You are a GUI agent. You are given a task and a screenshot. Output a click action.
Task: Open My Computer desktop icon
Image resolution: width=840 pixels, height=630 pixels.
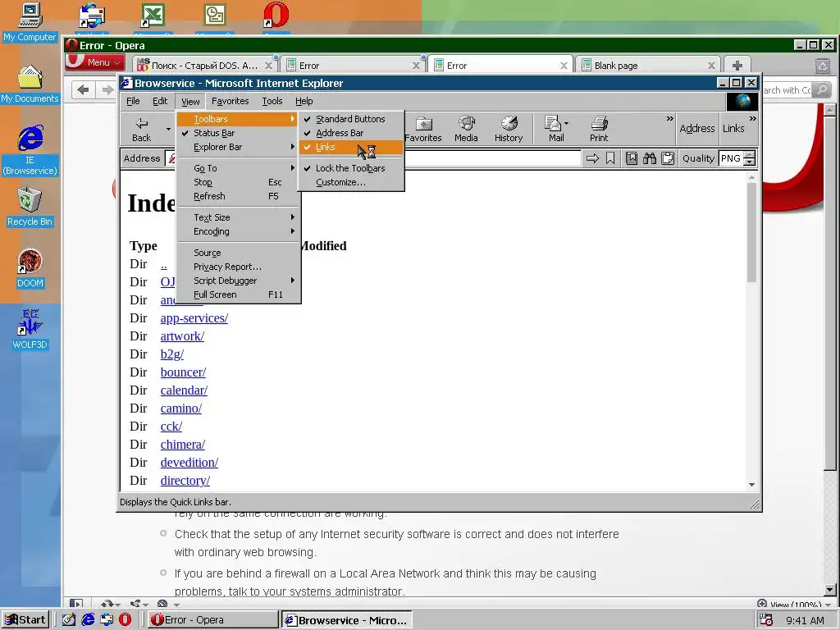coord(30,22)
